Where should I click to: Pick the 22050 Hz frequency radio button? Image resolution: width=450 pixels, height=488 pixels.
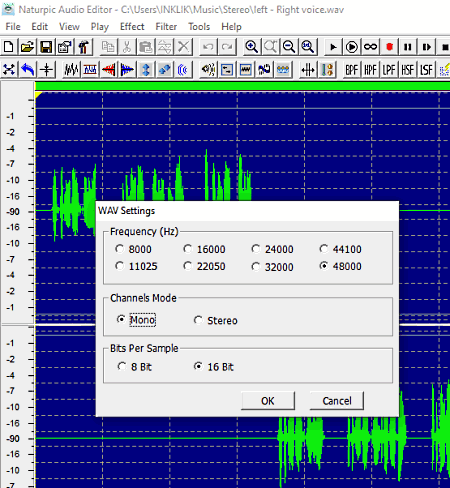click(x=205, y=266)
